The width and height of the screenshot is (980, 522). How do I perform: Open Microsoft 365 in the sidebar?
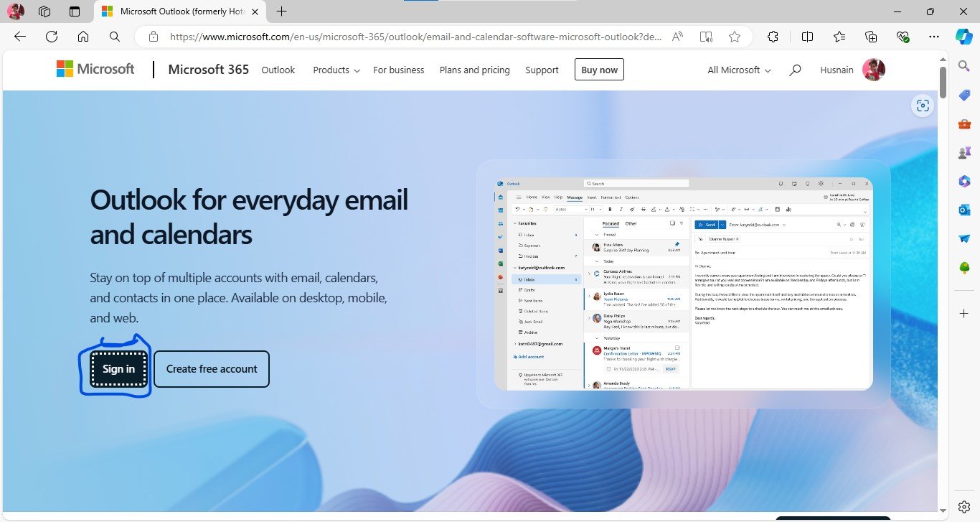[964, 182]
